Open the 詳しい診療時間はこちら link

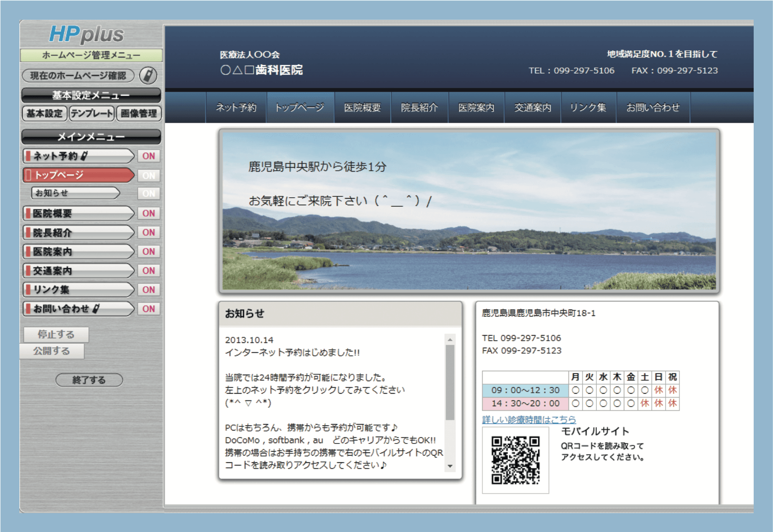pos(529,420)
